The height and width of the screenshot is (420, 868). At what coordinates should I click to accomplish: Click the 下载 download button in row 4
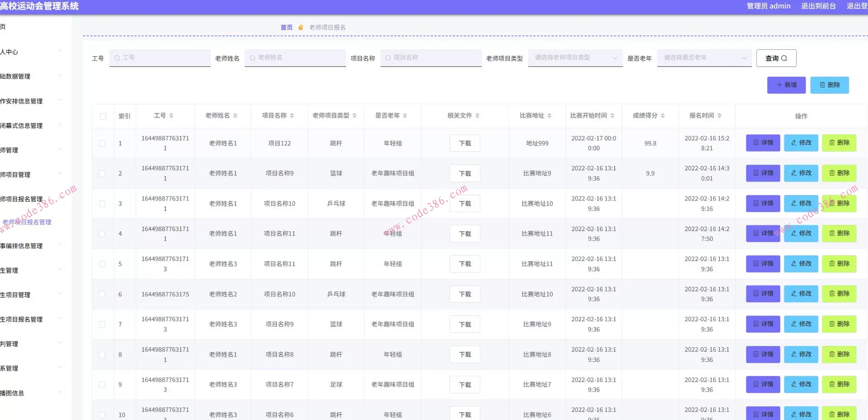(465, 234)
